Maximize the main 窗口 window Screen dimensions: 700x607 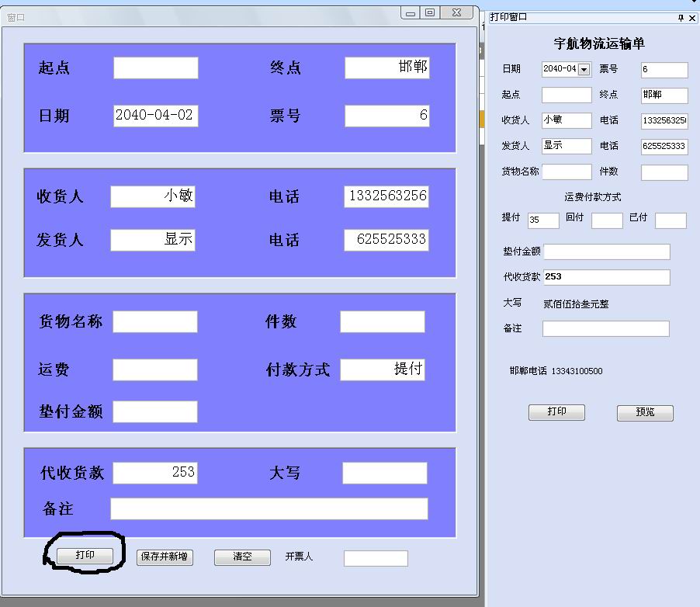click(x=430, y=12)
